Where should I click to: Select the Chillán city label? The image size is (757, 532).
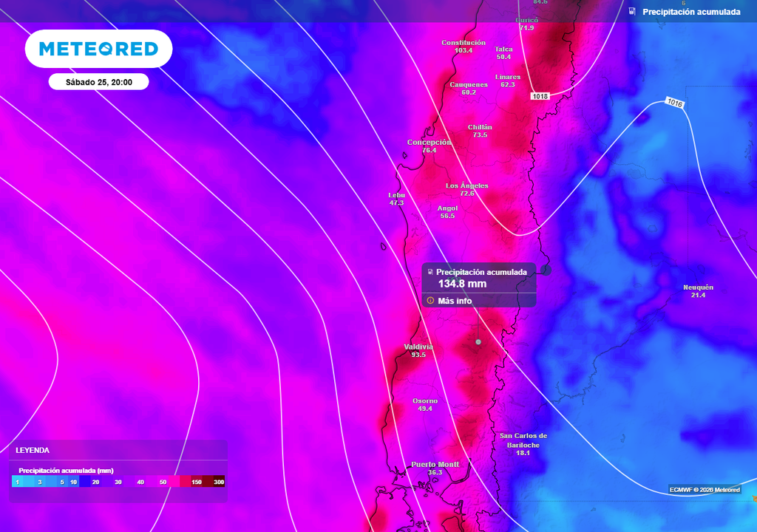480,131
